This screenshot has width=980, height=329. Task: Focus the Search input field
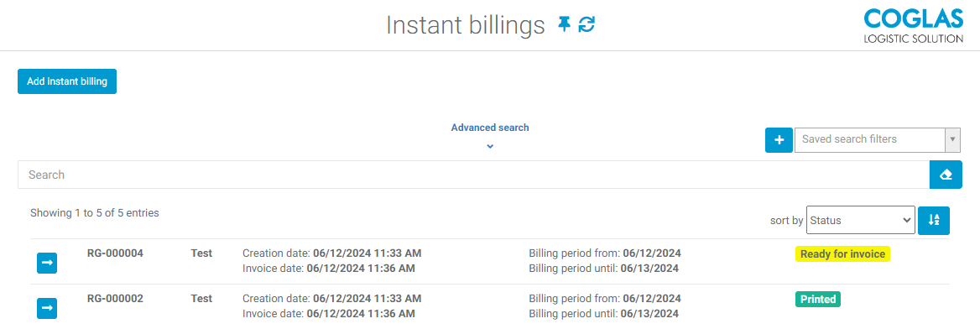click(x=473, y=175)
